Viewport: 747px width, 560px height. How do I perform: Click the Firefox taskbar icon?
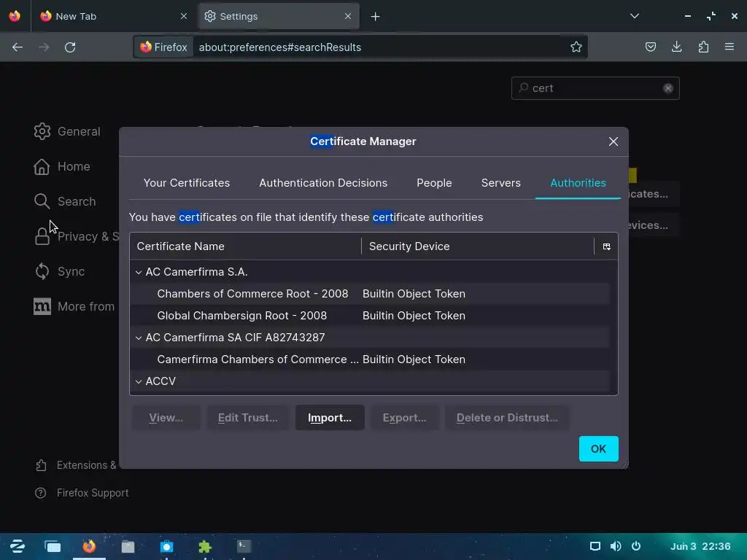[x=89, y=546]
